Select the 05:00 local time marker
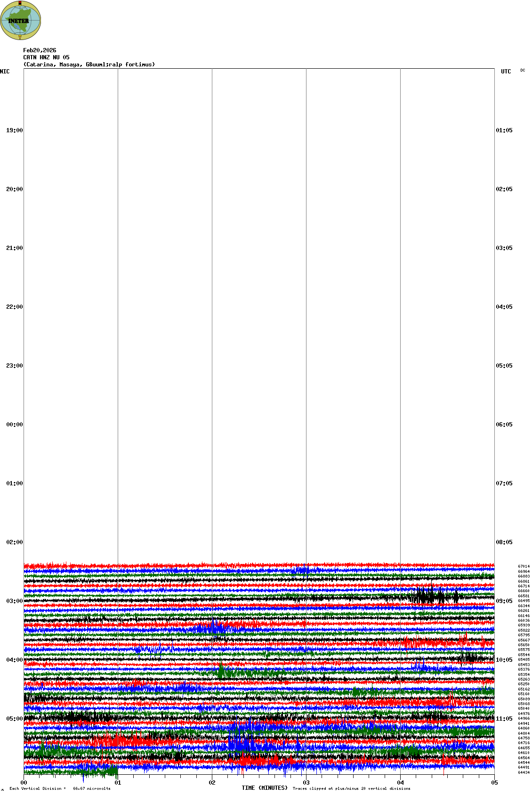The width and height of the screenshot is (532, 795). 14,719
